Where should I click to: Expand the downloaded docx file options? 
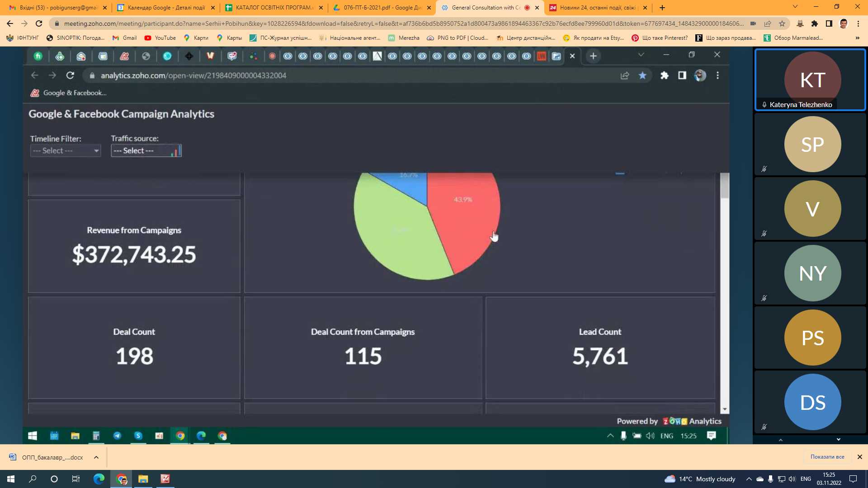pos(96,457)
